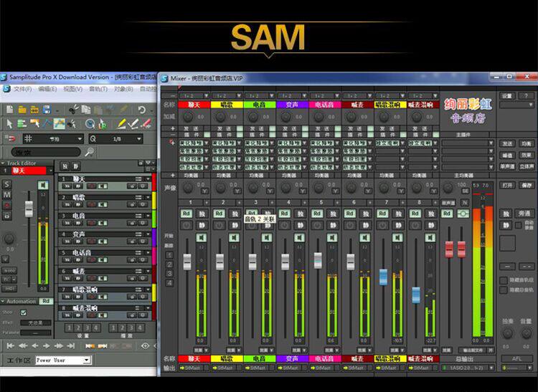Select the highlighted object/curve mode tool

point(59,124)
